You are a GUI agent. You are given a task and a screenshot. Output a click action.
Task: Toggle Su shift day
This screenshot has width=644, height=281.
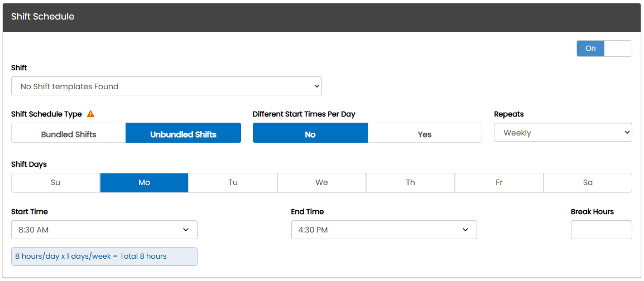(x=55, y=183)
